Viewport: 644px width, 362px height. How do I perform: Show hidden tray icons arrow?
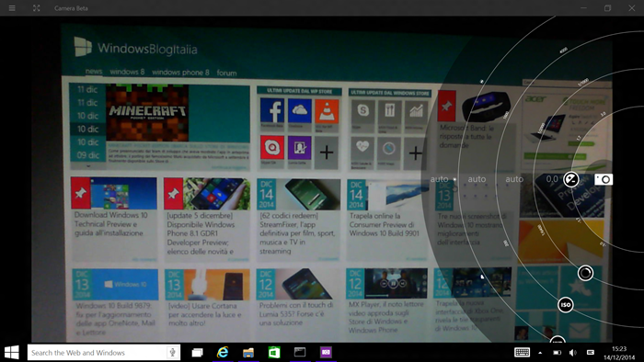[x=540, y=353]
